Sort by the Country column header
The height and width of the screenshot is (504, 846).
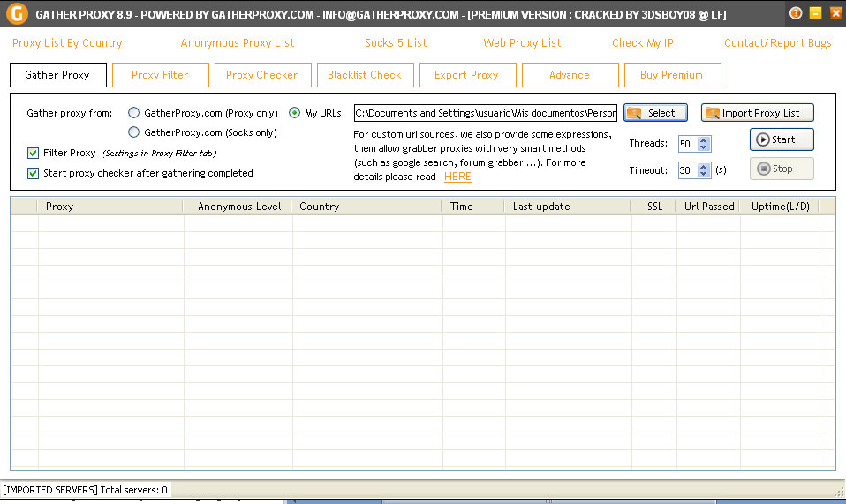(366, 207)
